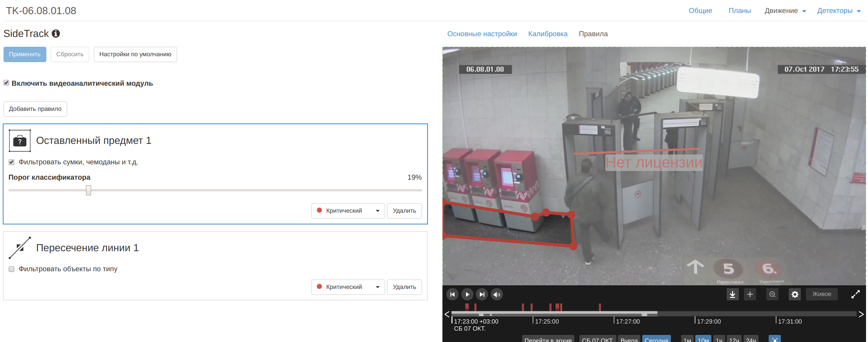
Task: Select Сегодня on timeline
Action: (x=656, y=339)
